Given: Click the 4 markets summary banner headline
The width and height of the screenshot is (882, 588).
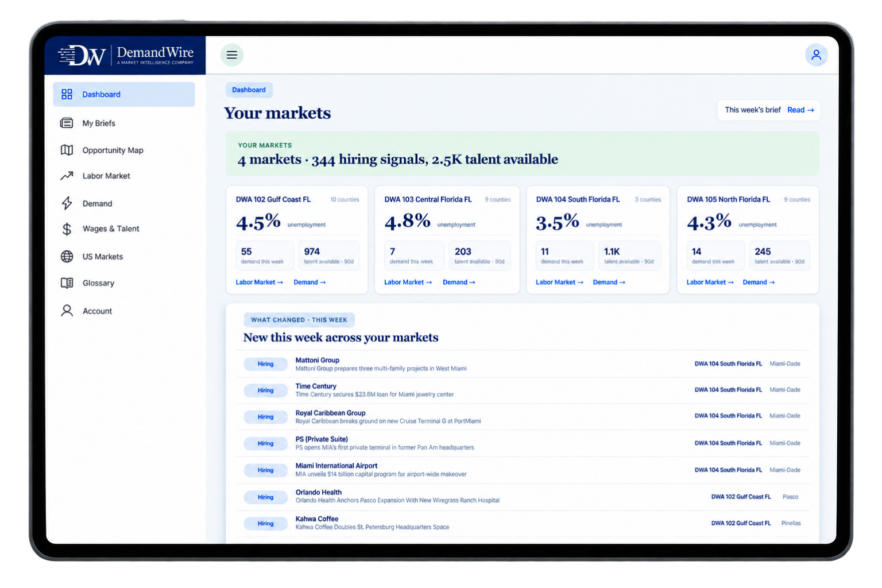Looking at the screenshot, I should click(x=398, y=160).
